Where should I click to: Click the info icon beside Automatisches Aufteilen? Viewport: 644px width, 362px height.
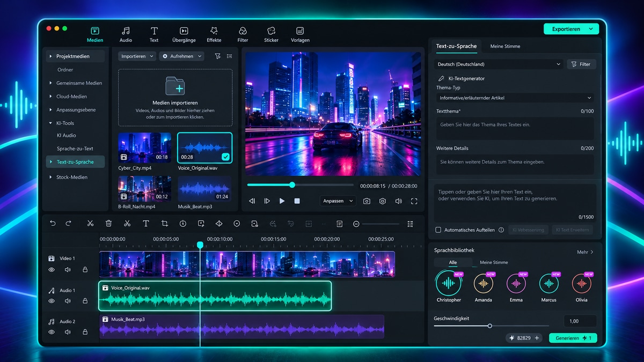point(501,230)
